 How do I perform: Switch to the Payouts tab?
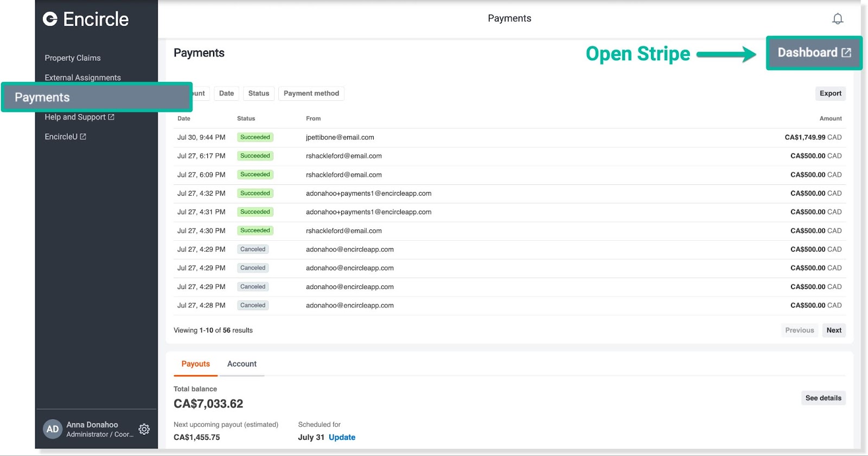click(195, 364)
